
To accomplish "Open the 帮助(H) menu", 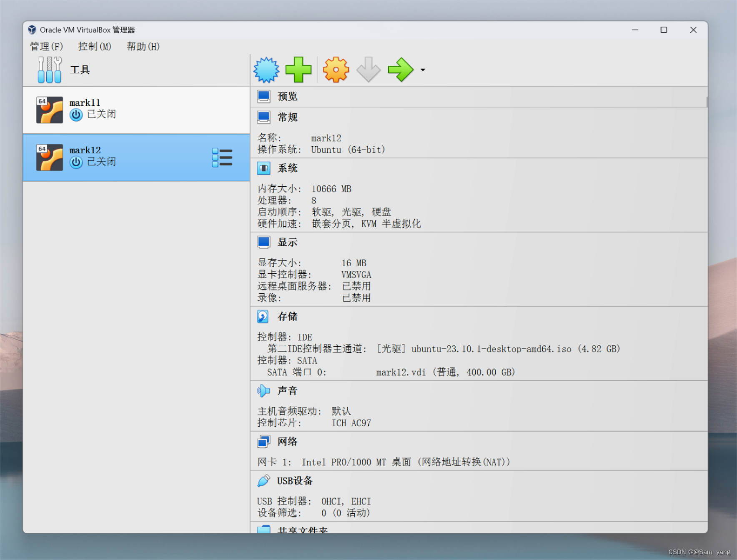I will tap(143, 46).
